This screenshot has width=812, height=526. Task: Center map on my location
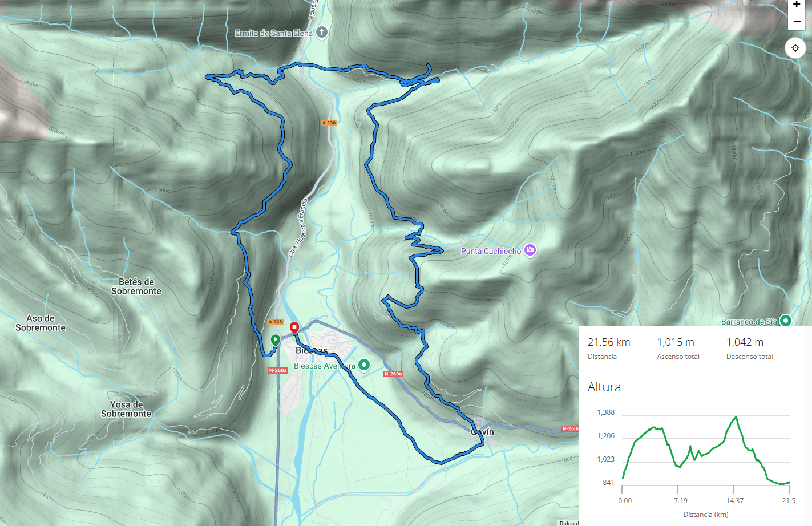point(795,48)
